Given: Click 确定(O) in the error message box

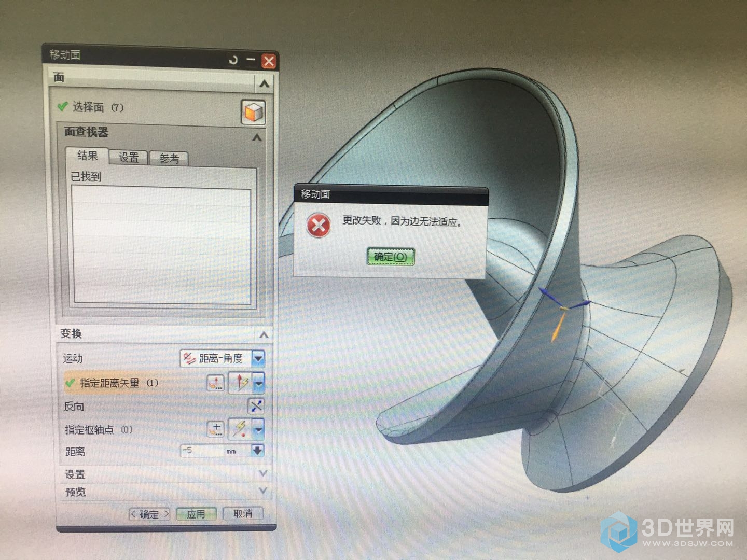Looking at the screenshot, I should pyautogui.click(x=391, y=257).
